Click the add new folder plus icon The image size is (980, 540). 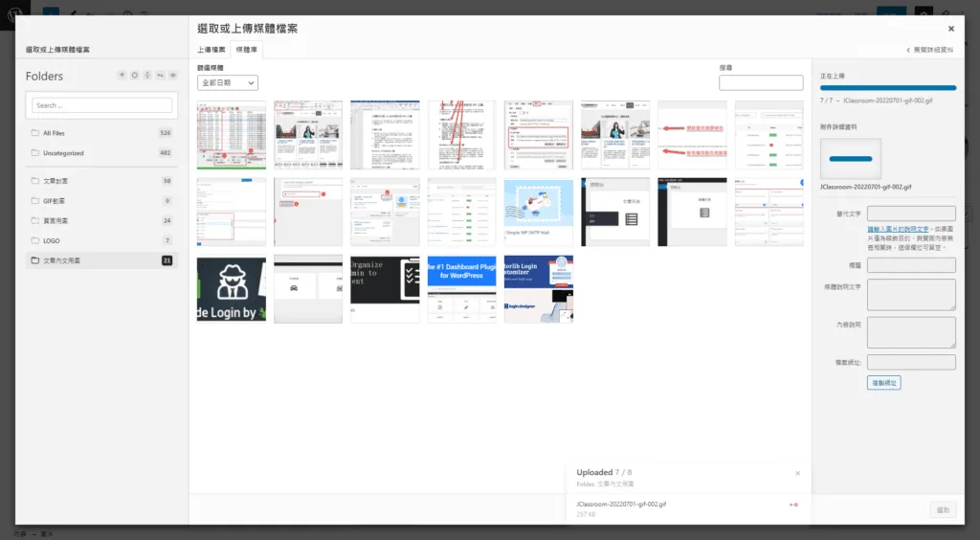(122, 75)
